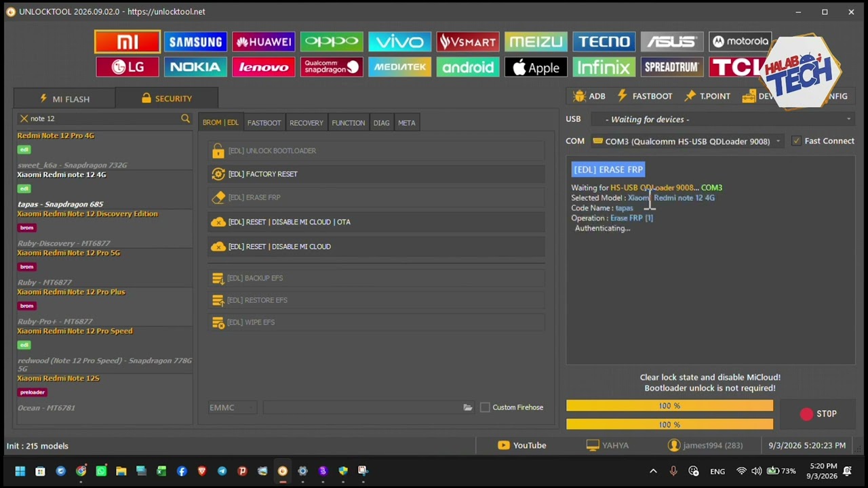Open the Spreadtrum brand section
Viewport: 868px width, 488px height.
[672, 67]
